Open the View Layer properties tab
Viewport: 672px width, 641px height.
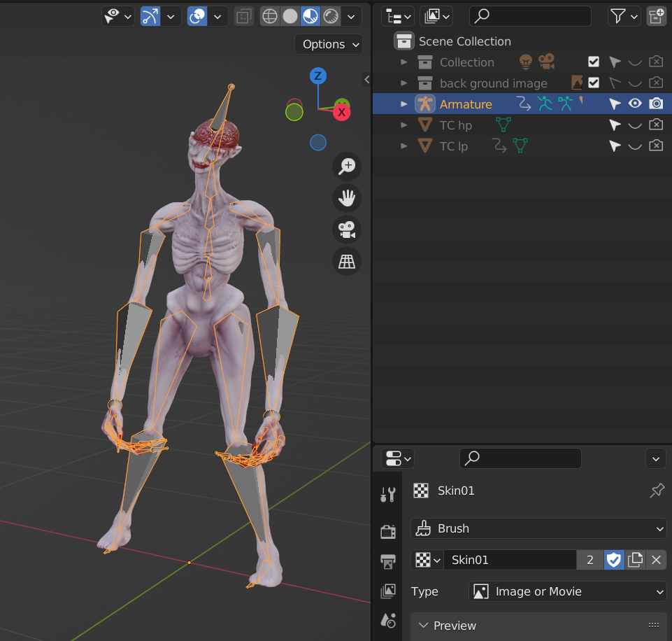tap(388, 591)
